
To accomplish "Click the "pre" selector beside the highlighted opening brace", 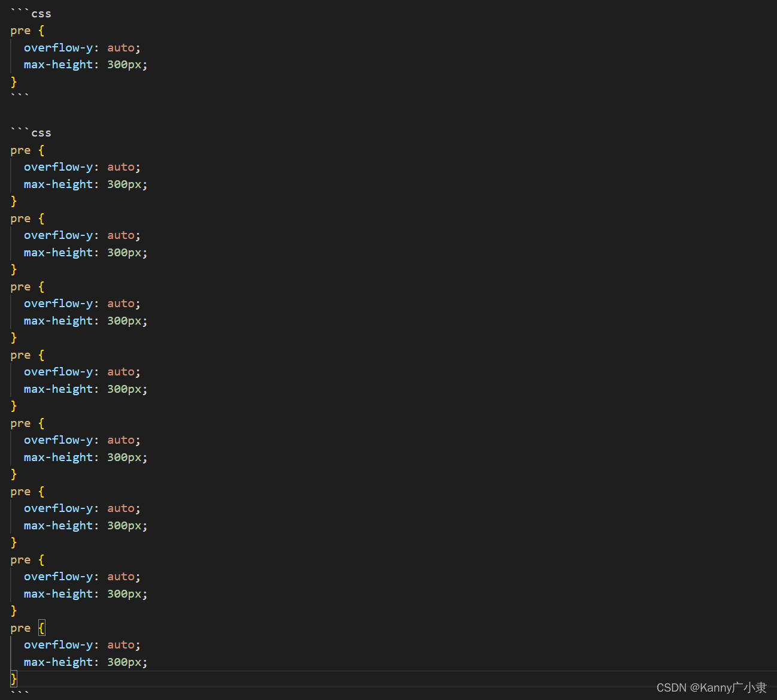I will click(20, 628).
